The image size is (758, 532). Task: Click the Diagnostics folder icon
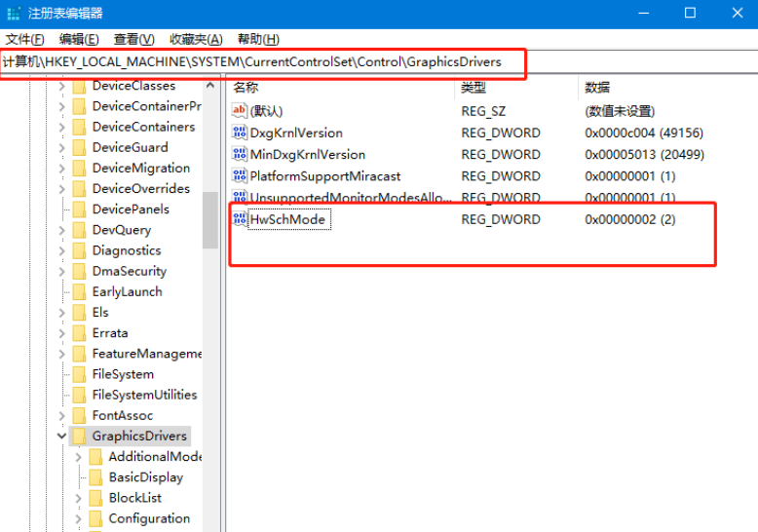click(79, 250)
